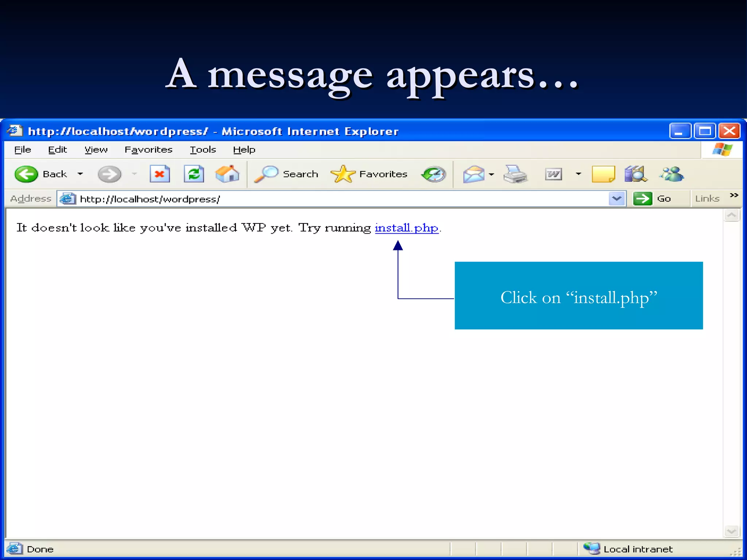Click the yellow Discuss note icon
The image size is (747, 560).
pyautogui.click(x=603, y=174)
